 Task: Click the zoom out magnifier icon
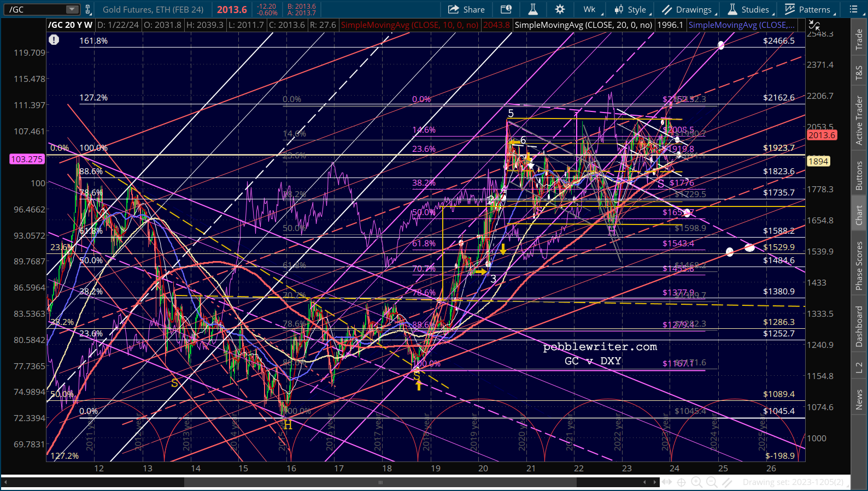[712, 482]
